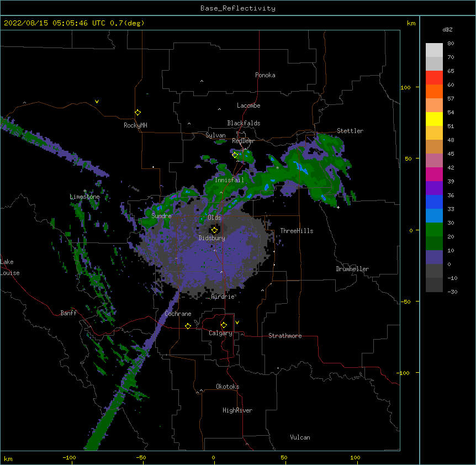Screen dimensions: 476x465
Task: Click the Olds city label
Action: (x=214, y=218)
